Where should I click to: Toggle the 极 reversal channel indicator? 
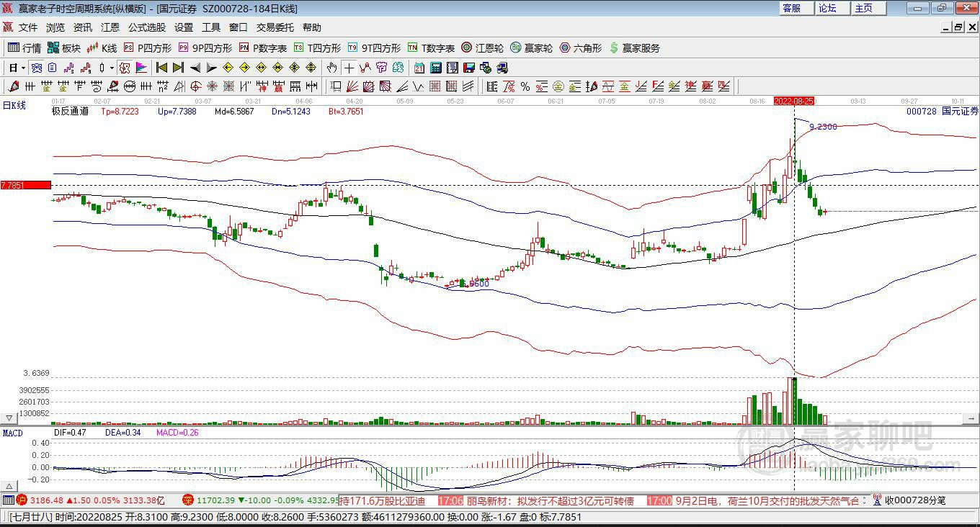click(125, 68)
